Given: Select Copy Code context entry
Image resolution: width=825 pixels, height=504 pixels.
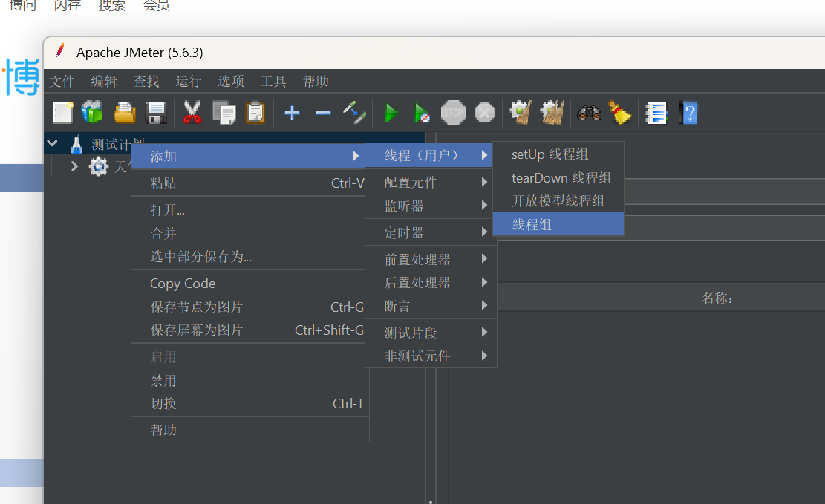Looking at the screenshot, I should coord(248,283).
